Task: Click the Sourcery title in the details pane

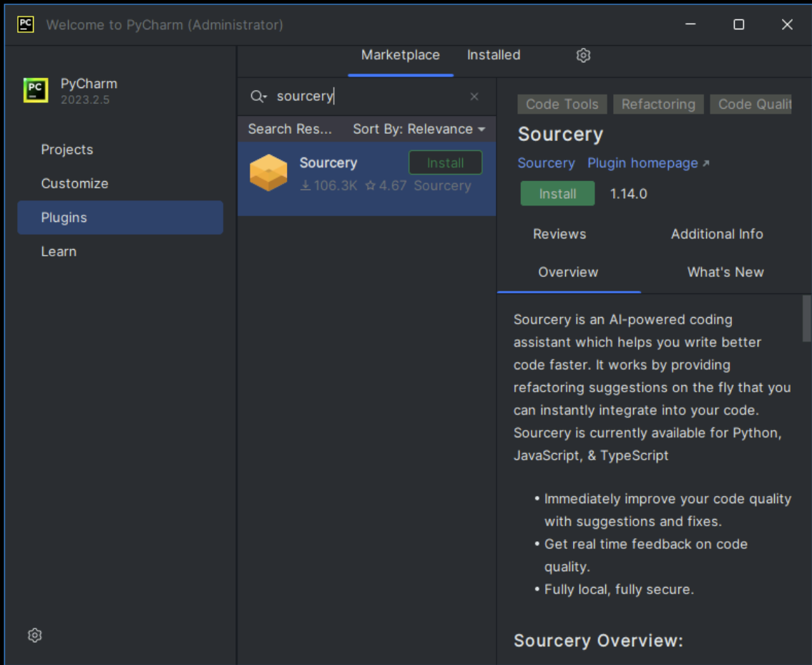Action: pos(560,135)
